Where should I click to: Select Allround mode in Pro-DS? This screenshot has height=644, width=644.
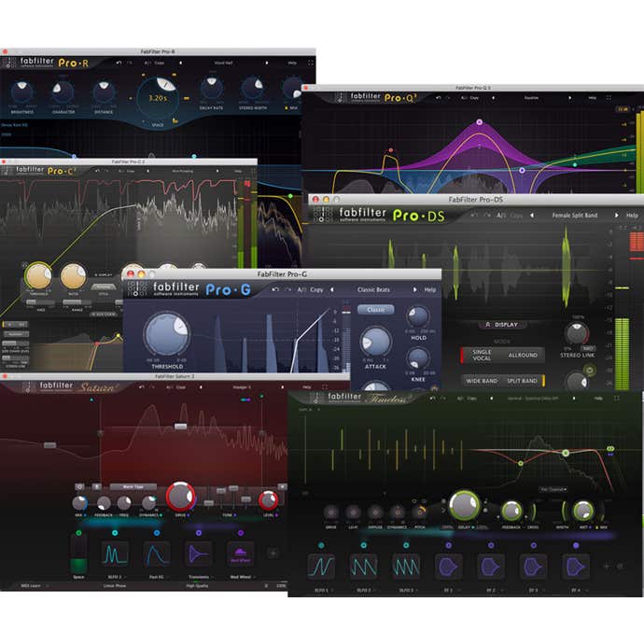[x=523, y=355]
